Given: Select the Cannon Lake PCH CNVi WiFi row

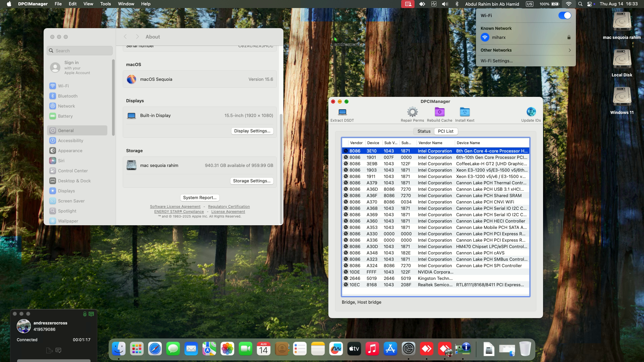Looking at the screenshot, I should coord(436,202).
